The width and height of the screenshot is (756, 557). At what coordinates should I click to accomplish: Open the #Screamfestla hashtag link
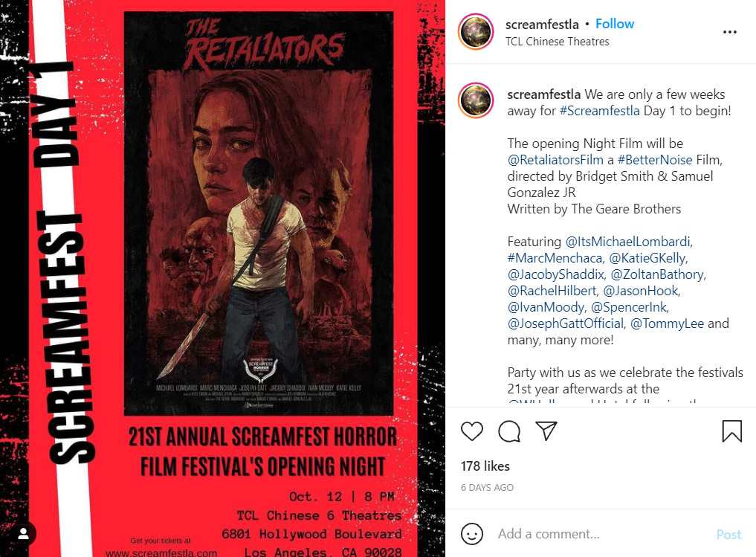599,111
